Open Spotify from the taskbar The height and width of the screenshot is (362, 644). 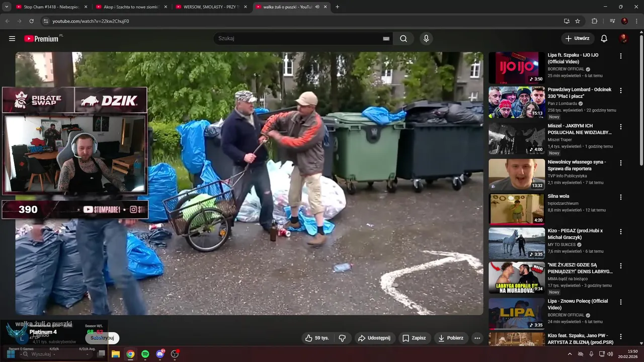145,354
